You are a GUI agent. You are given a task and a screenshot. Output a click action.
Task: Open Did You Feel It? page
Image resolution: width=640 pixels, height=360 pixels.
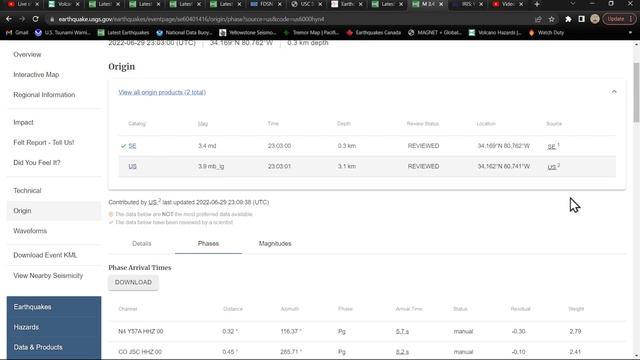coord(37,162)
